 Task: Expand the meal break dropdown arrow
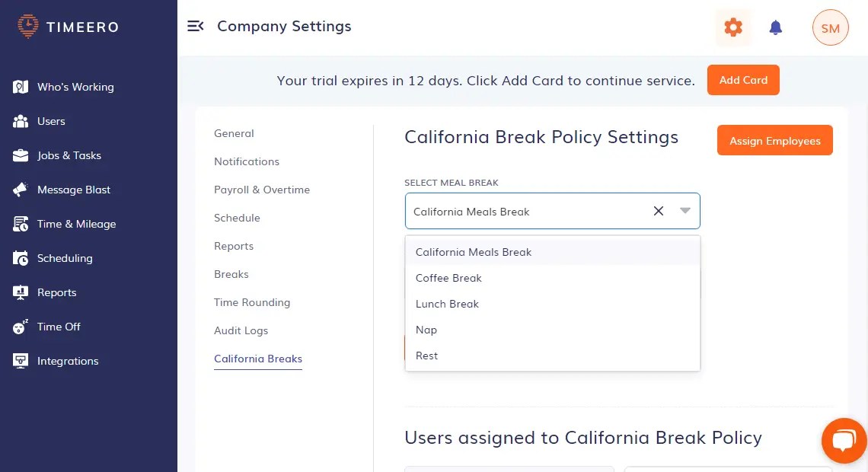click(684, 211)
